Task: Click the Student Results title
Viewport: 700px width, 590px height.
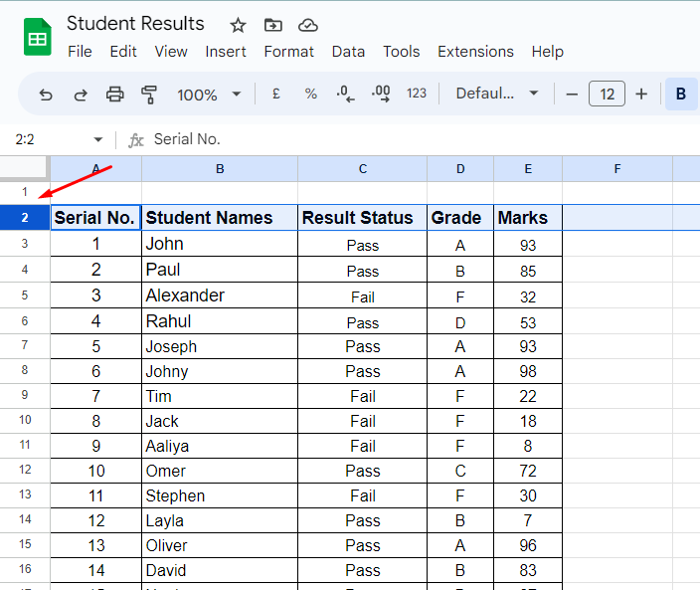Action: pos(135,23)
